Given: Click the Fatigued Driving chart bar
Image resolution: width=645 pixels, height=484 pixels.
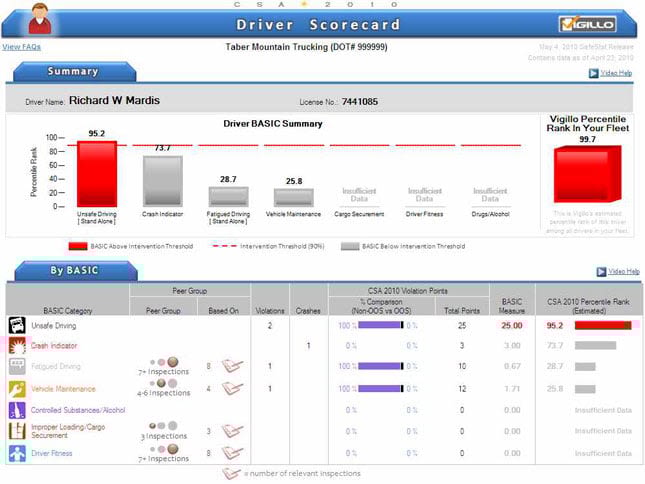Looking at the screenshot, I should tap(228, 197).
